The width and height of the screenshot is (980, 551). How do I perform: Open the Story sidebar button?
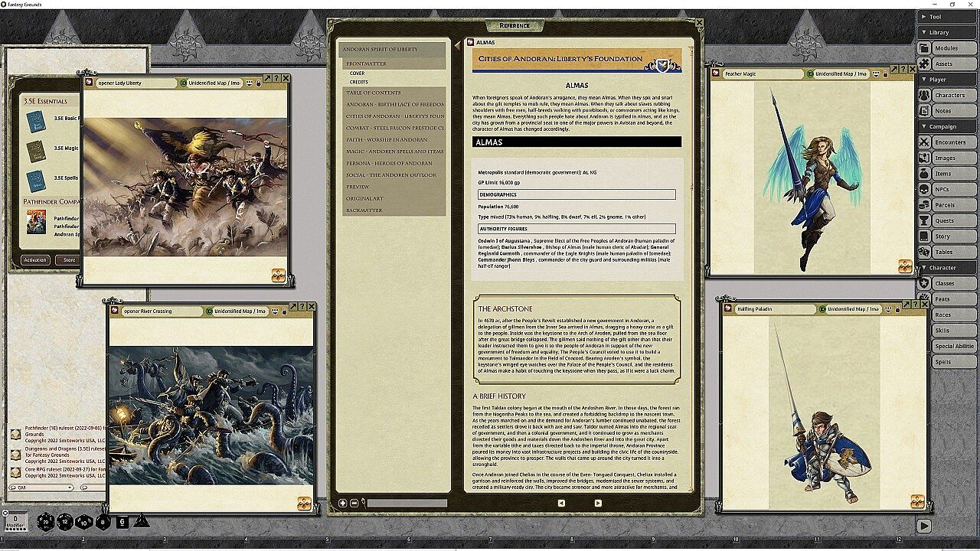pos(946,236)
